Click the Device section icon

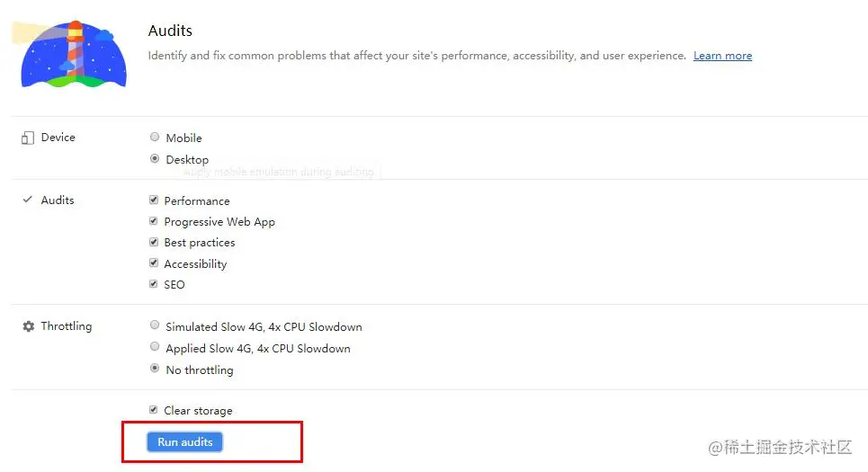point(27,138)
